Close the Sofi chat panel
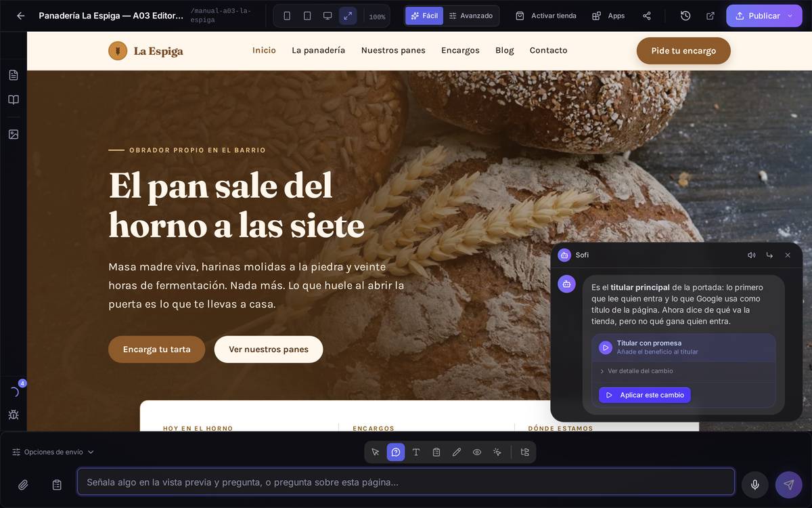Viewport: 812px width, 508px height. tap(788, 255)
